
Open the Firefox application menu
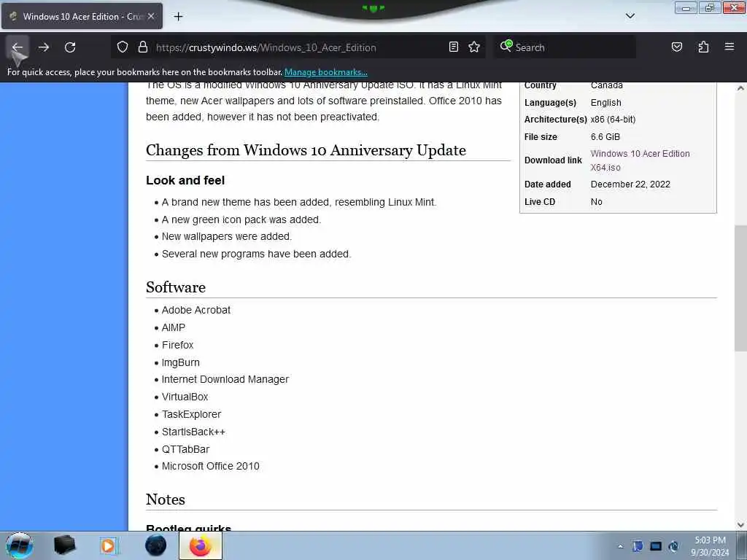pyautogui.click(x=729, y=47)
